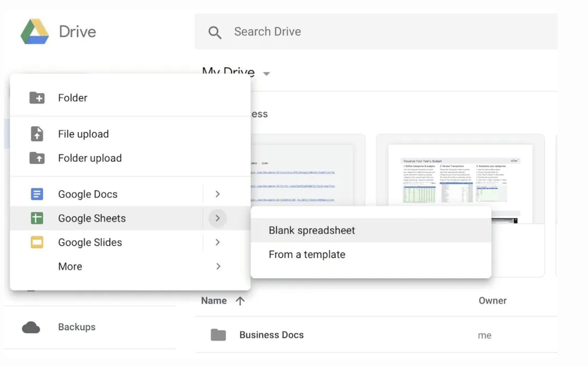Viewport: 588px width, 366px height.
Task: Click the Owner column header
Action: [492, 301]
